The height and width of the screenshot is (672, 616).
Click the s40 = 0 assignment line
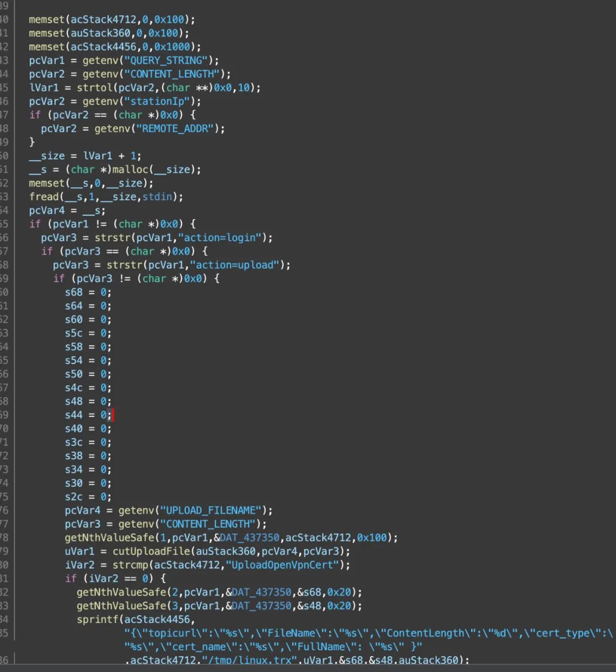(x=88, y=429)
